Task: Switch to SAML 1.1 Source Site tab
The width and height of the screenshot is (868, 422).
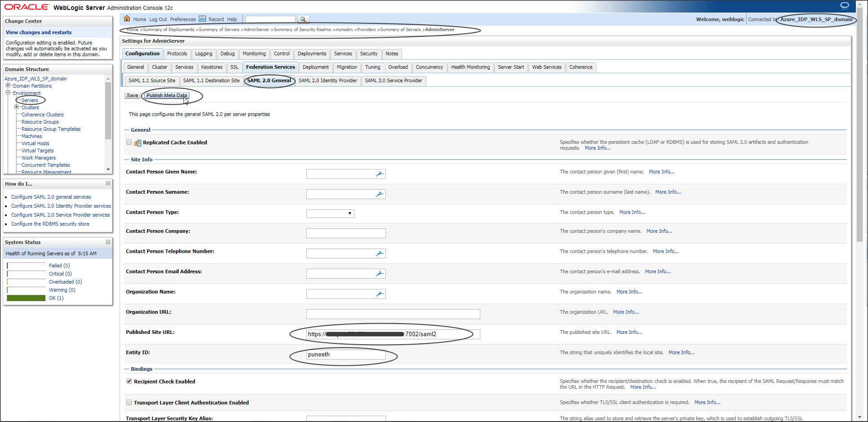Action: [x=152, y=81]
